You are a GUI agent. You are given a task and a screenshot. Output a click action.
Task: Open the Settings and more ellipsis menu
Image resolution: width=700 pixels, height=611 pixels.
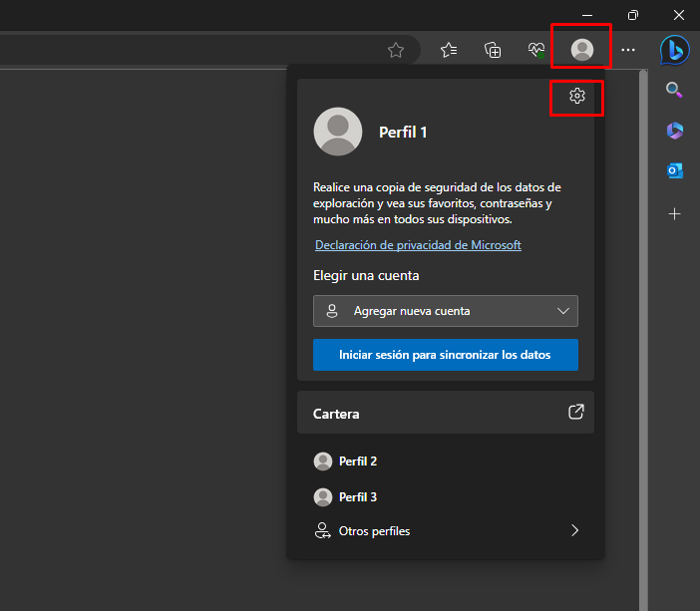(628, 50)
